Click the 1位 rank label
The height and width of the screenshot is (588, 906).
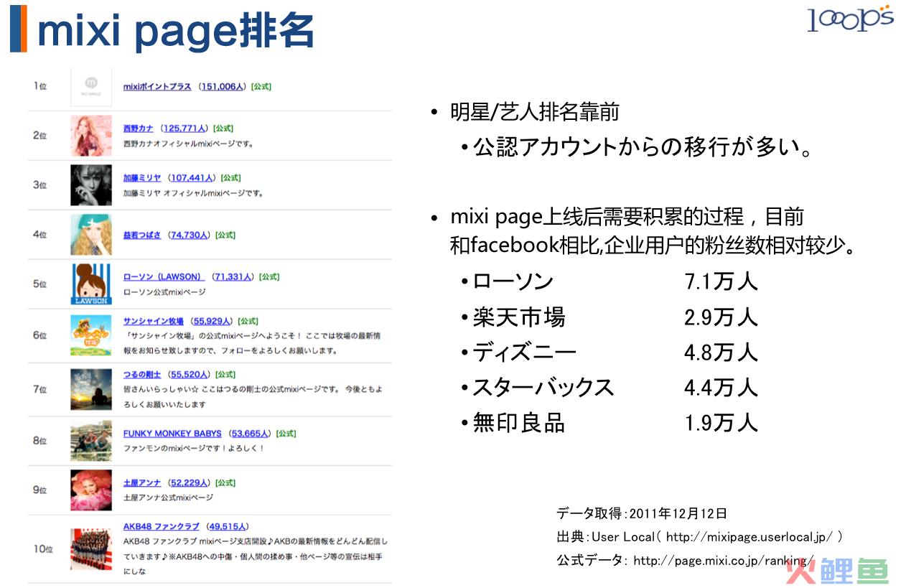(40, 86)
